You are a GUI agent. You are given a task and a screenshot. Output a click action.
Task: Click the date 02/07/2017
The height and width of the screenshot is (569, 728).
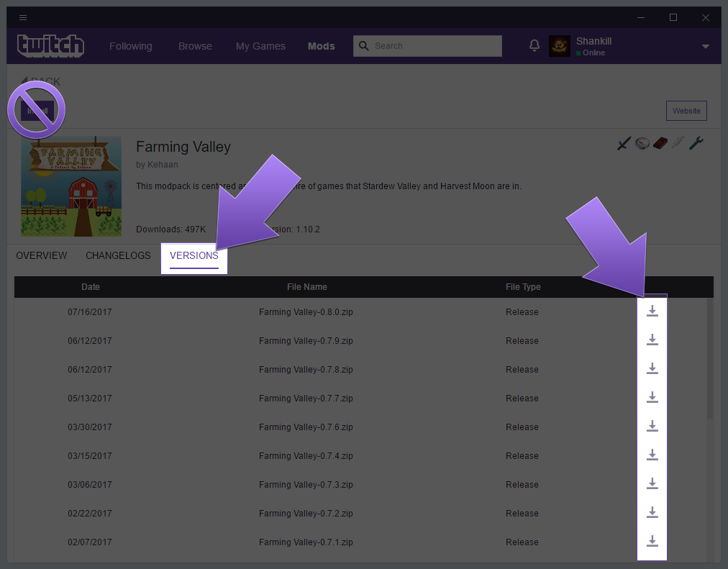click(90, 542)
